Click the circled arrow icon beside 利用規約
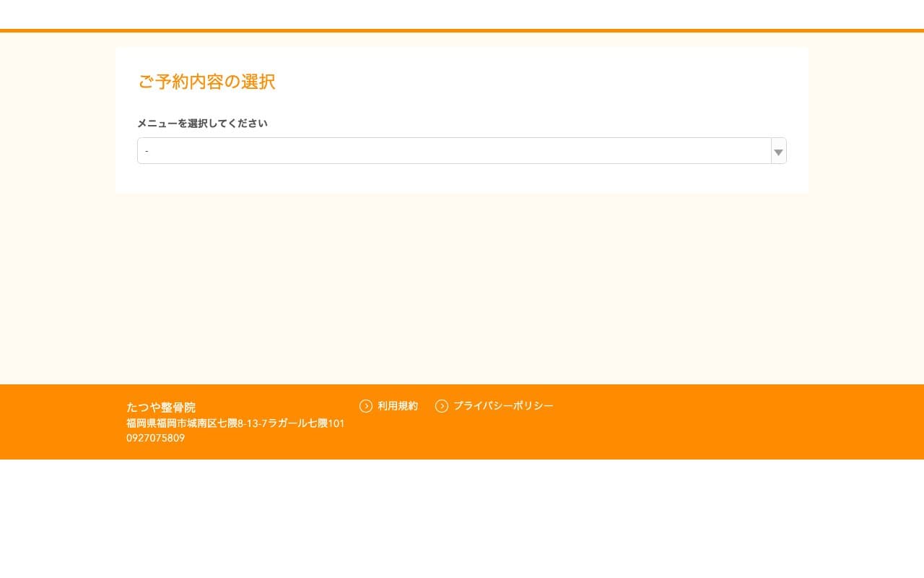Viewport: 924px width, 578px height. [x=366, y=406]
